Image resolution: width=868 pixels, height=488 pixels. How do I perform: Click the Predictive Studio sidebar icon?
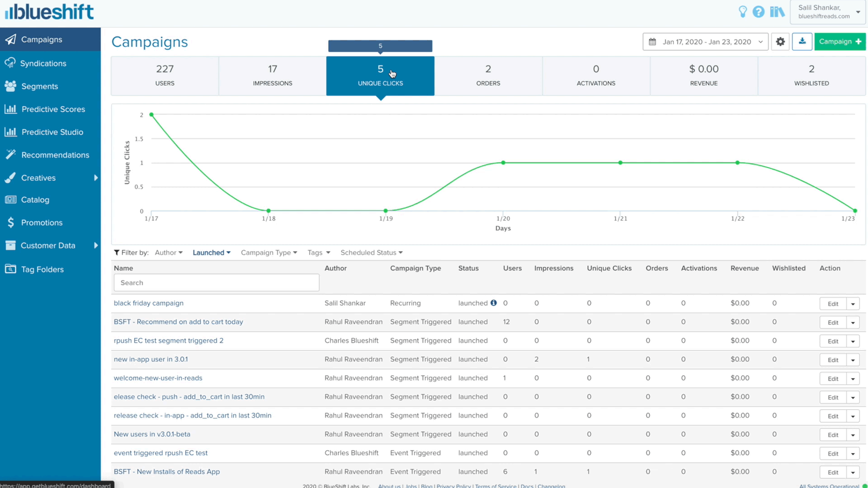[12, 131]
